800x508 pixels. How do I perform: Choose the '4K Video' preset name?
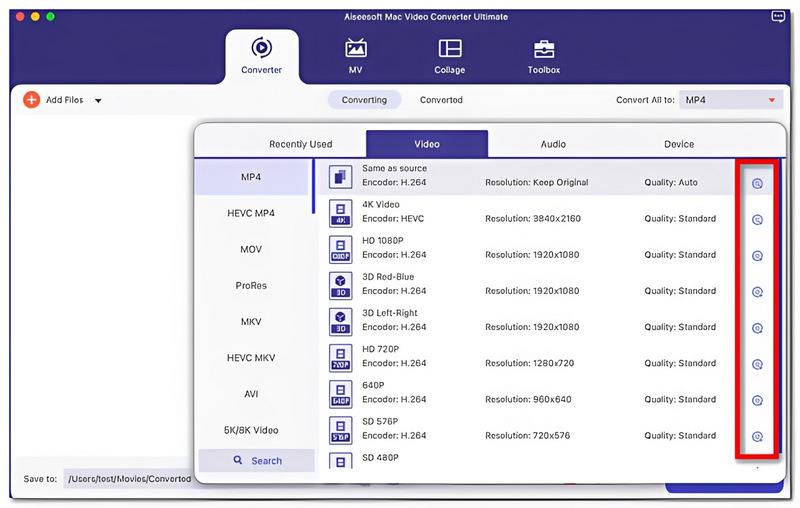tap(381, 205)
